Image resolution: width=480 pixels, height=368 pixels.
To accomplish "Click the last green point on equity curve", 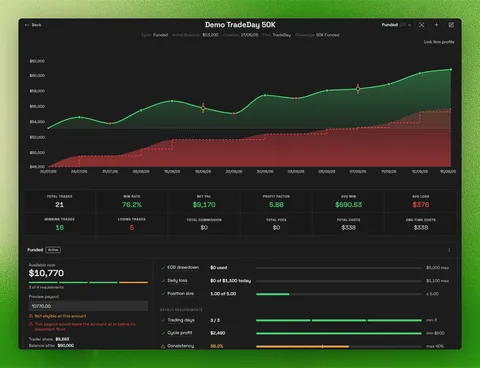I will [x=451, y=70].
